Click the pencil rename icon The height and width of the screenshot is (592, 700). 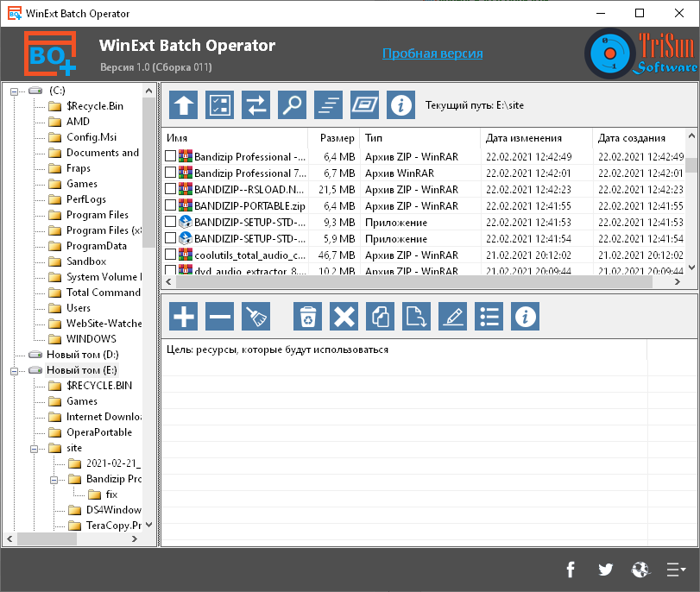452,316
